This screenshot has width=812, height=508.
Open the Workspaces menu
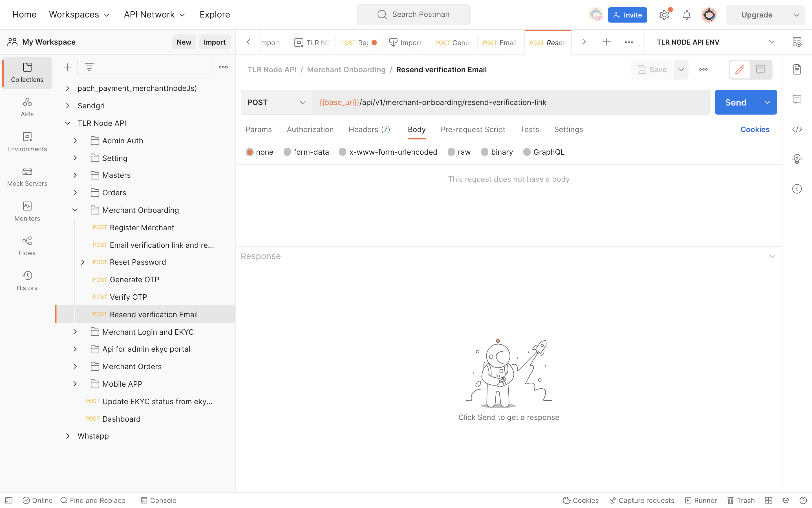tap(79, 14)
